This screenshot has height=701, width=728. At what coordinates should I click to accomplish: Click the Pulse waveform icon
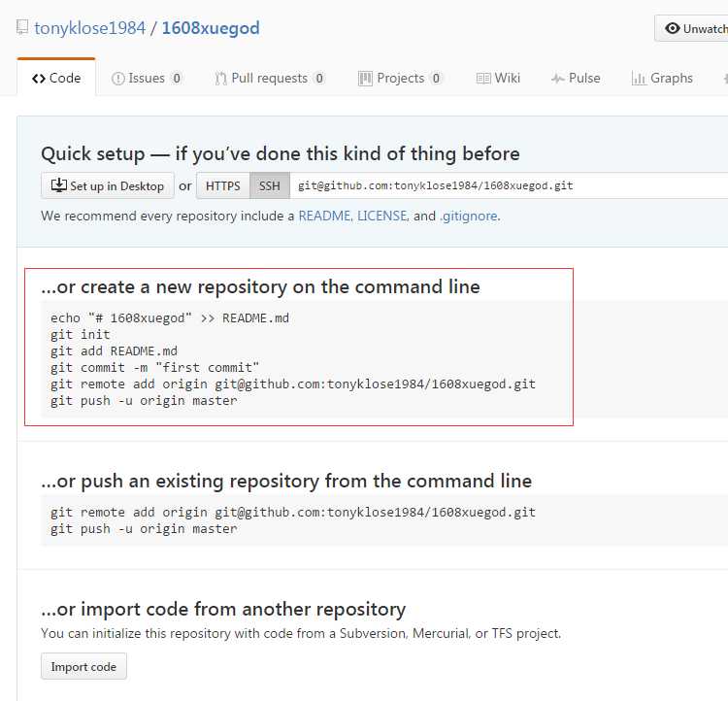(557, 79)
